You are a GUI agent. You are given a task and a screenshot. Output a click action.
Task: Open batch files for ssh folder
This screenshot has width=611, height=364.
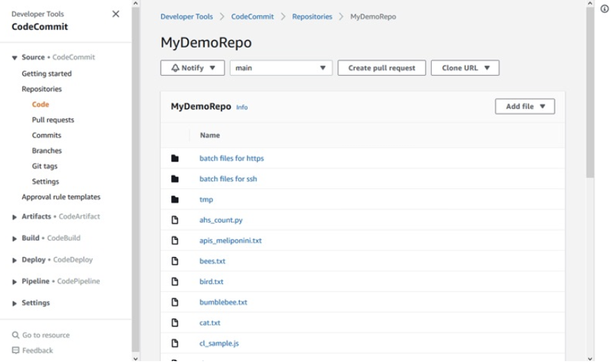coord(228,179)
